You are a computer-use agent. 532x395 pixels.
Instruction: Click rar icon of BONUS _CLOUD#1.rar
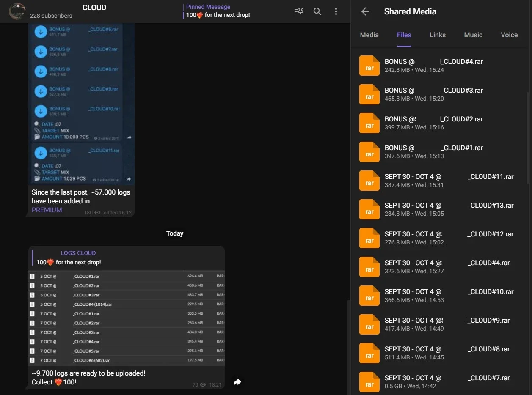click(x=369, y=152)
